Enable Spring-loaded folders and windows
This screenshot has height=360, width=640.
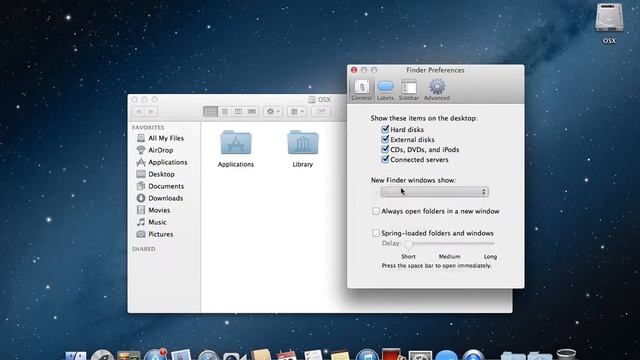[376, 233]
